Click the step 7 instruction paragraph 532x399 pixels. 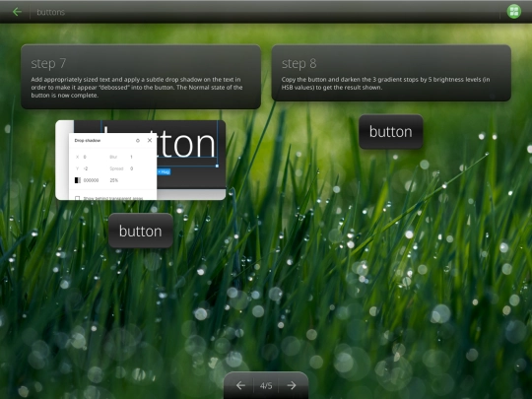tap(137, 88)
